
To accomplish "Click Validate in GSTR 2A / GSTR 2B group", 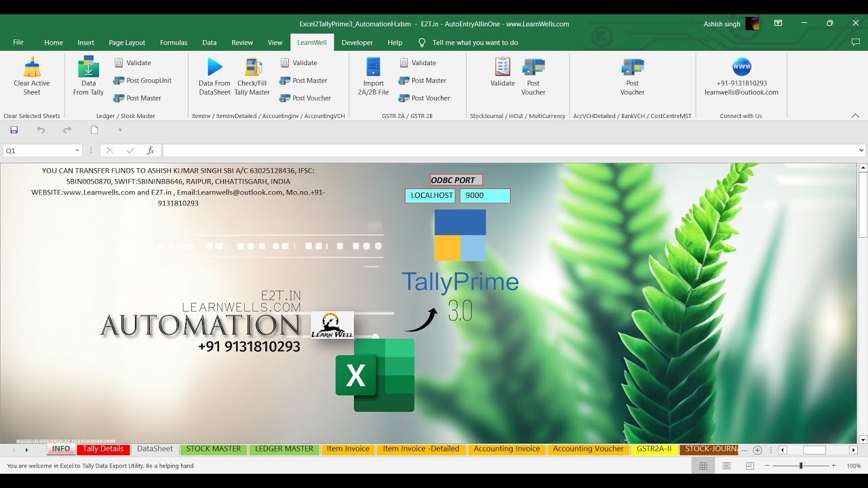I will coord(418,62).
